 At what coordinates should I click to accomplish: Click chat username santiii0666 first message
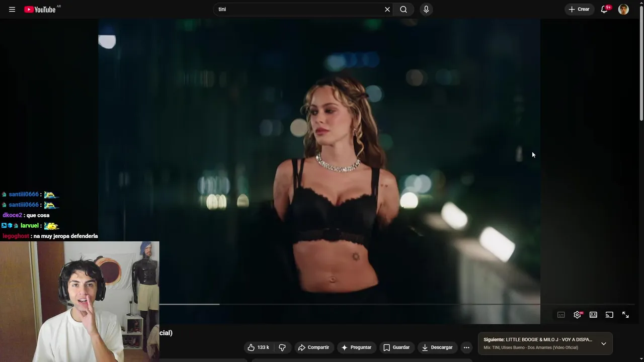(24, 194)
